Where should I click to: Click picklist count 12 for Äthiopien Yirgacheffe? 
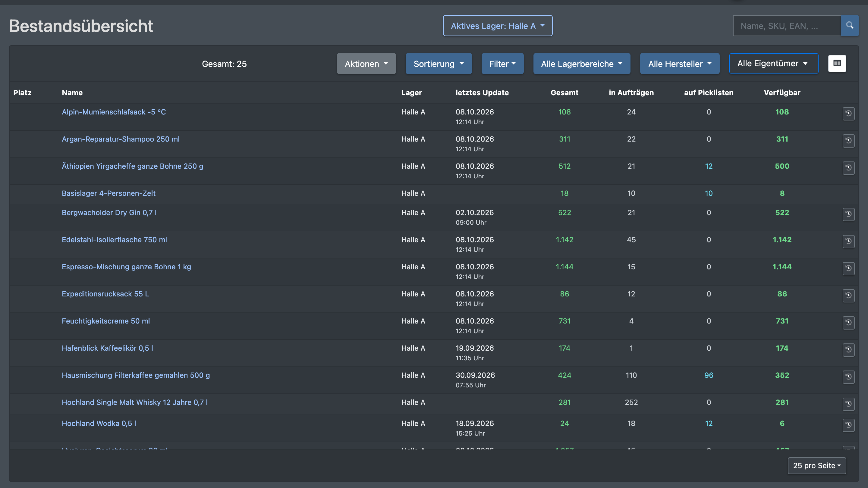709,166
